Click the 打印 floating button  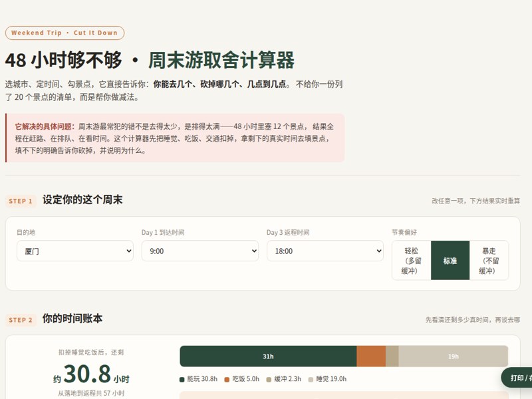click(x=517, y=378)
